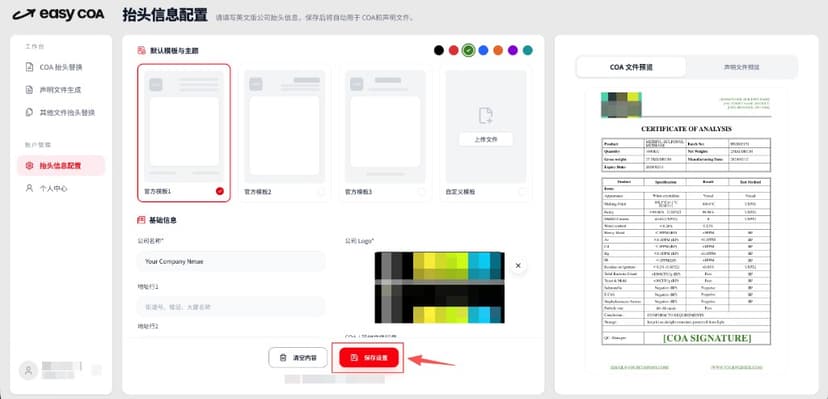This screenshot has width=828, height=399.
Task: Select the orange theme color
Action: point(497,50)
